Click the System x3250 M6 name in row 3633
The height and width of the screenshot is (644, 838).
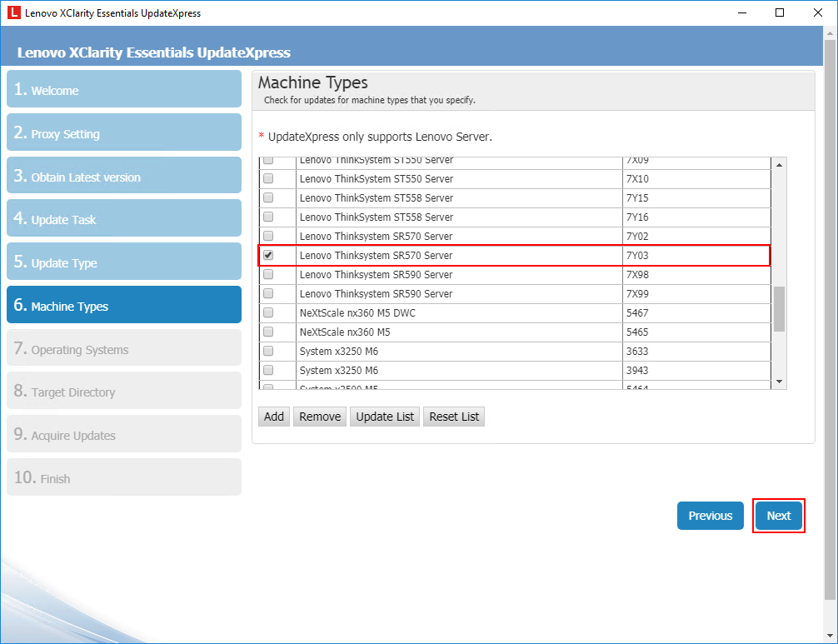click(x=339, y=351)
